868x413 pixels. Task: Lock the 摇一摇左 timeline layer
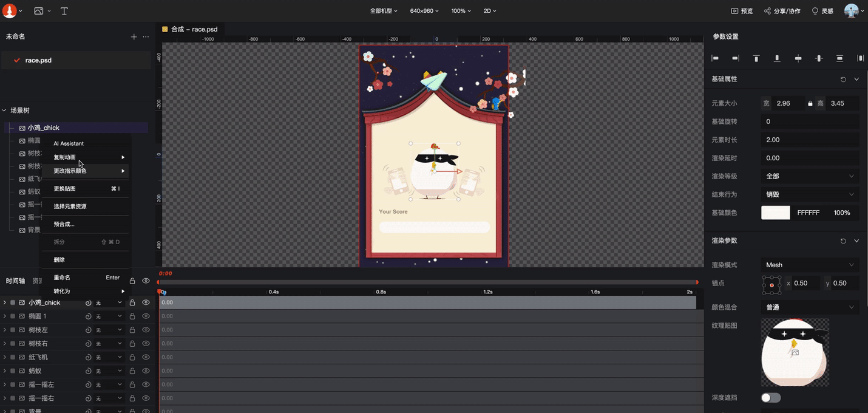point(132,384)
